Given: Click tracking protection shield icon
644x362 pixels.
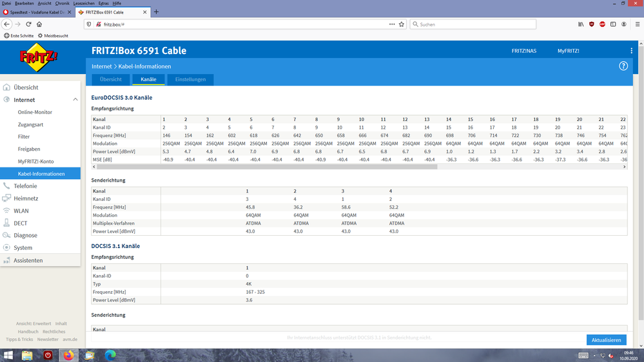Looking at the screenshot, I should (x=89, y=24).
